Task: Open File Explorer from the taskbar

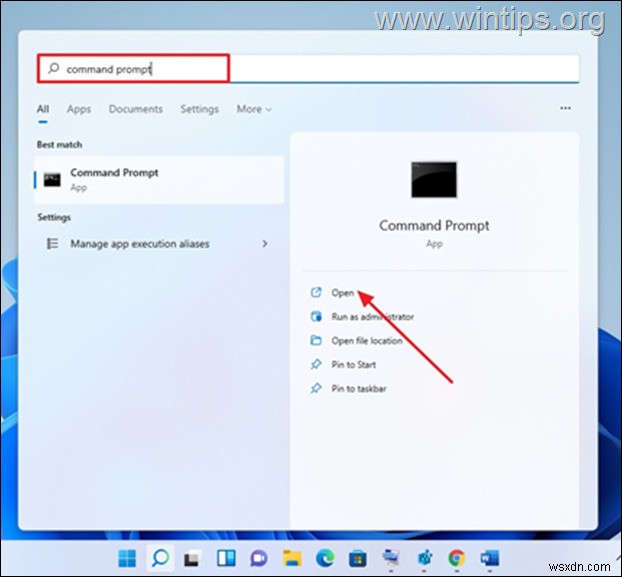Action: (292, 558)
